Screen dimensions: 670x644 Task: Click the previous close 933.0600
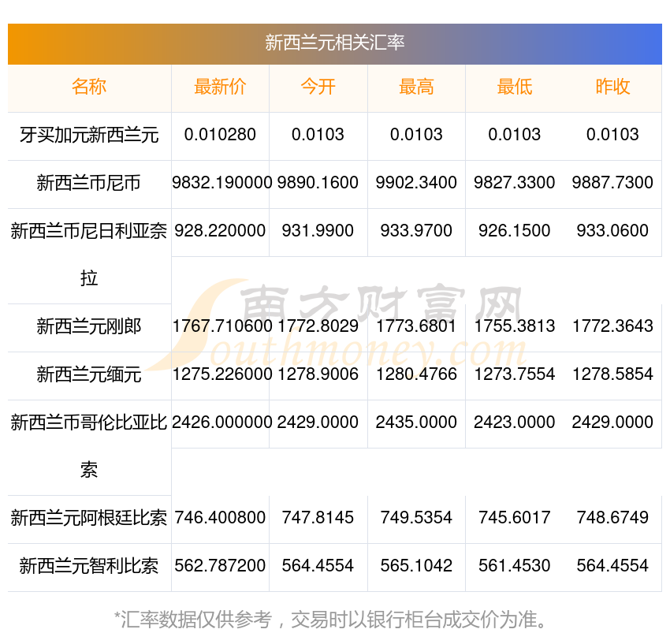[612, 231]
